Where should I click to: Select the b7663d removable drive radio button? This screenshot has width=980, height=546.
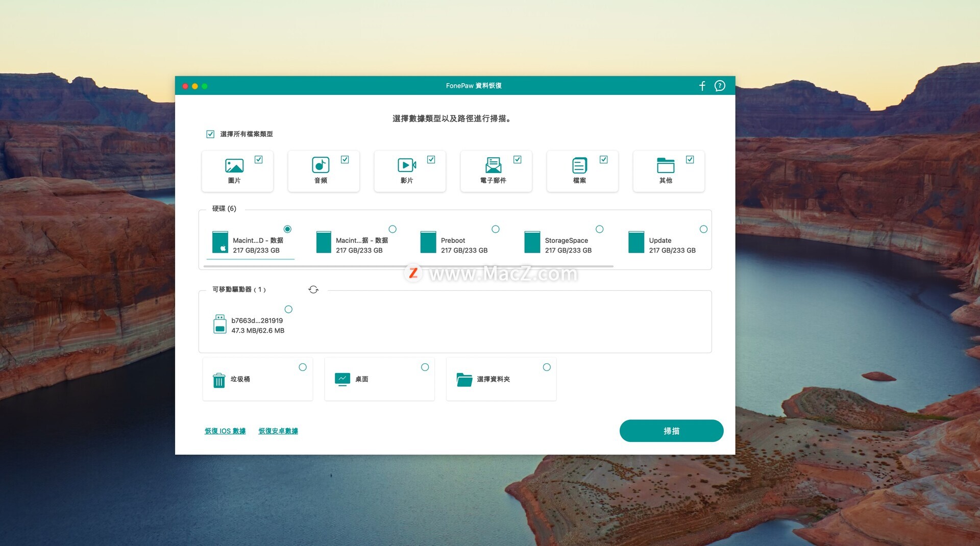(288, 309)
